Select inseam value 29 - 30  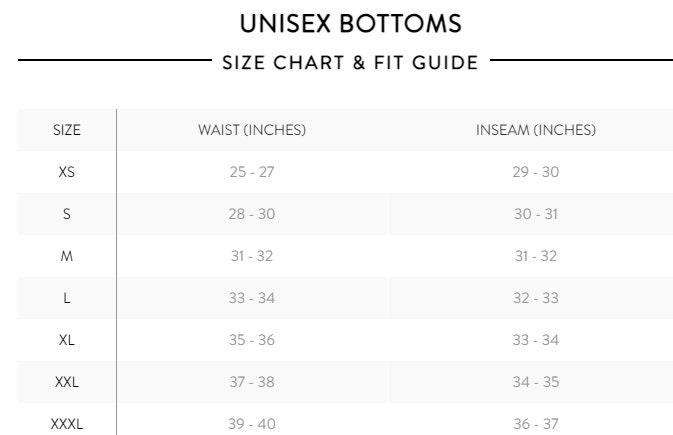(536, 172)
